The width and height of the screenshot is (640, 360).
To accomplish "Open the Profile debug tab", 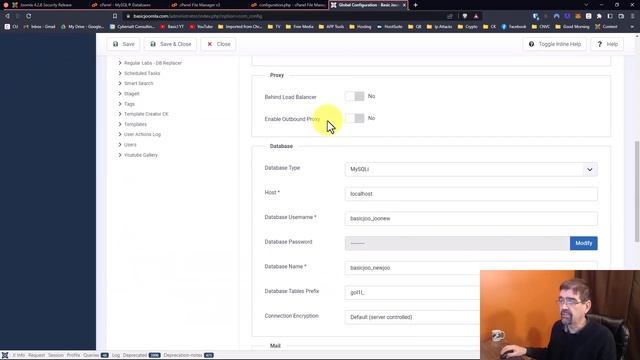I will pos(73,355).
